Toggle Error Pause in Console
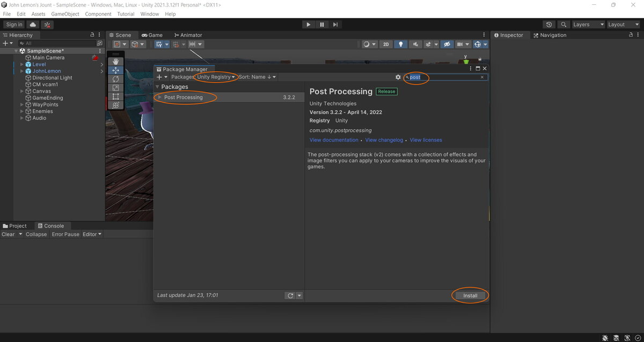This screenshot has width=644, height=342. [65, 234]
